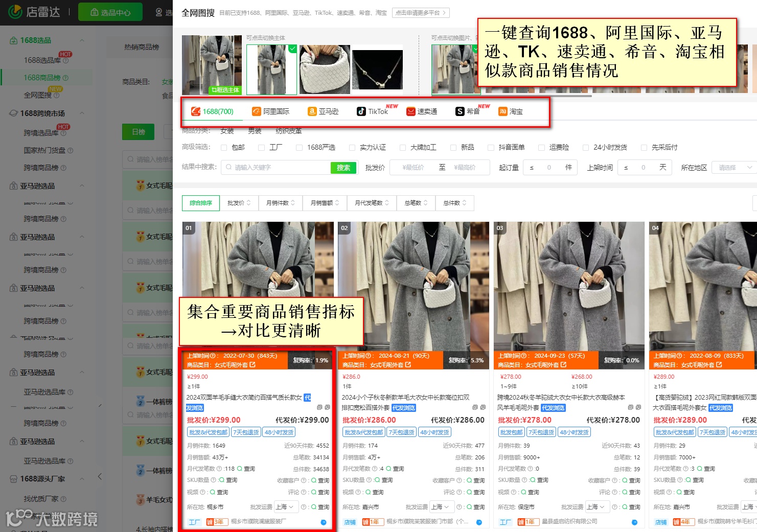
Task: Switch to the TikTok platform tab
Action: [373, 111]
